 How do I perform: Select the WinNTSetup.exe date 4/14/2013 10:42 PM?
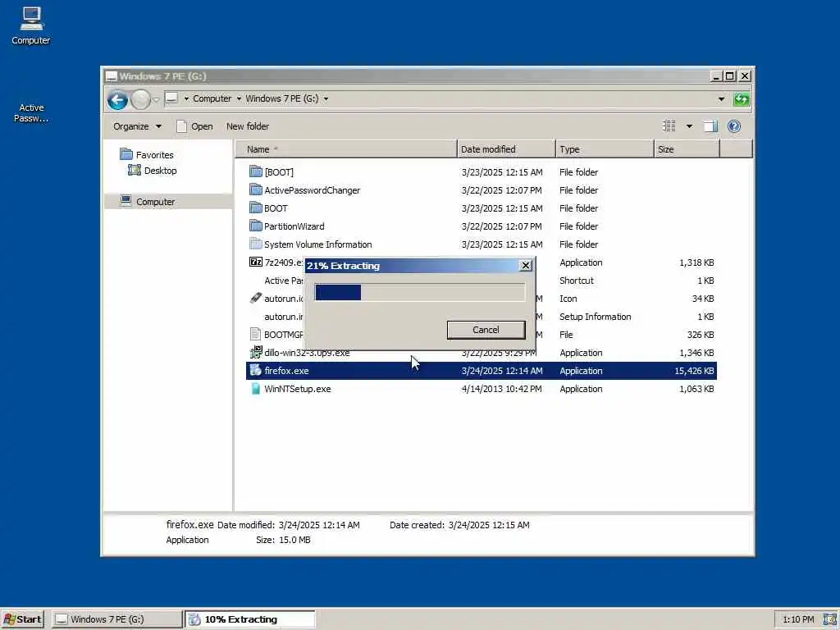[501, 389]
